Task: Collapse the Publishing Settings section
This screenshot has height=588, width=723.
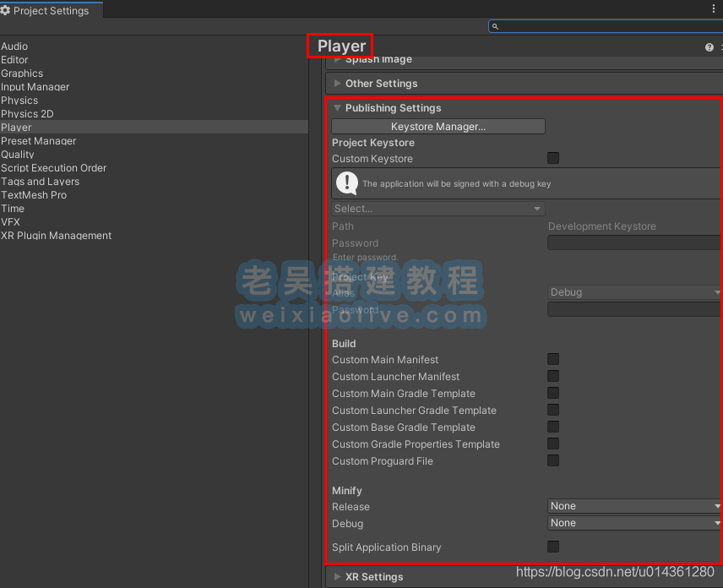Action: (337, 107)
